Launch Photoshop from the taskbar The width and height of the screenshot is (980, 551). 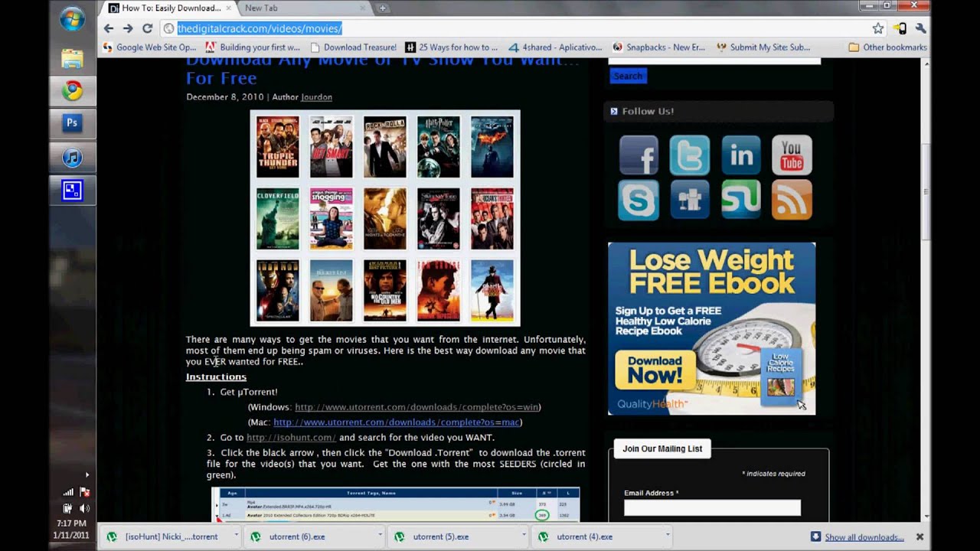72,122
